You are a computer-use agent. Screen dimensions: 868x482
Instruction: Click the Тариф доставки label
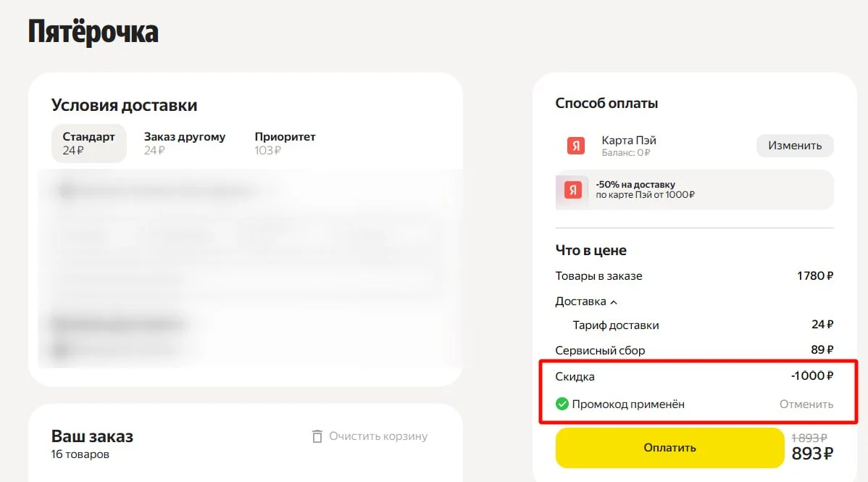pyautogui.click(x=616, y=325)
